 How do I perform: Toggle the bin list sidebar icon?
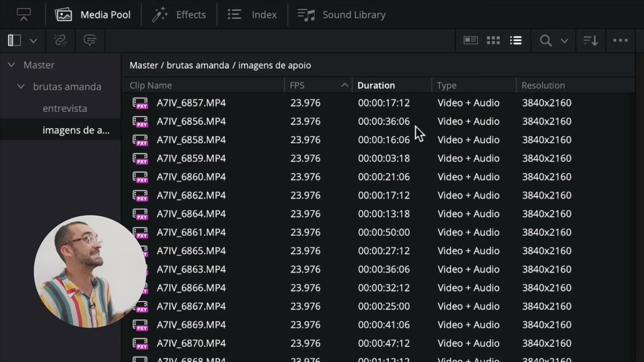coord(14,40)
